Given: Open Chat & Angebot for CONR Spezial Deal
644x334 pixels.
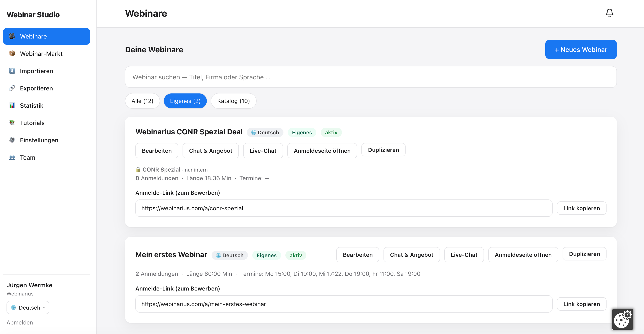Looking at the screenshot, I should click(x=210, y=151).
